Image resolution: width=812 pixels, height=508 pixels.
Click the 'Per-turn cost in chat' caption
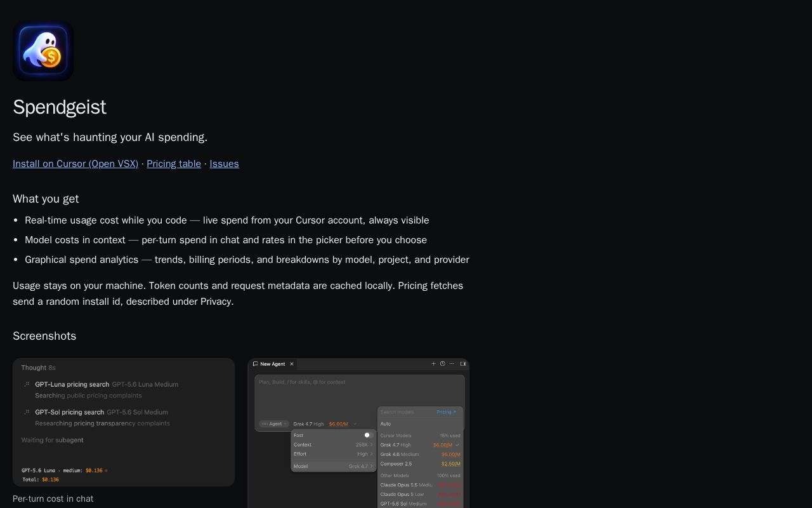click(x=53, y=498)
